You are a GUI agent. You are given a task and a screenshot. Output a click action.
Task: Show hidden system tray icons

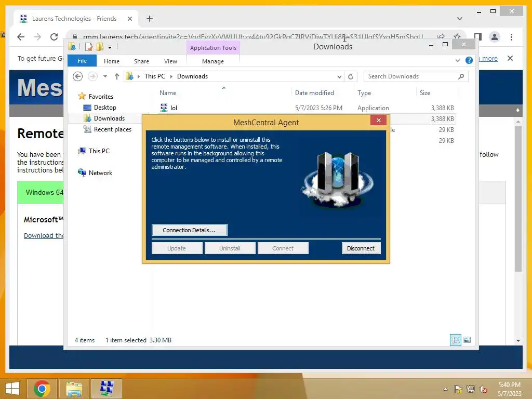[445, 389]
